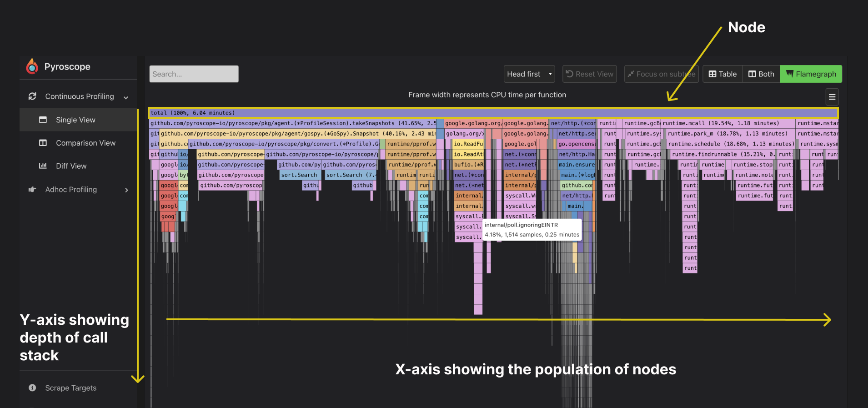Select the bufio.(*R flamegraph node

coord(468,165)
